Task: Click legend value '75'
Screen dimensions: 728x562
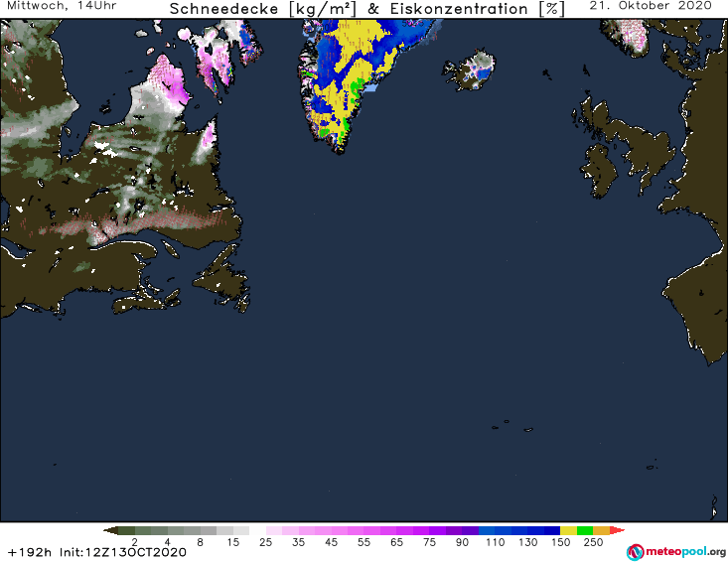Action: pos(429,542)
